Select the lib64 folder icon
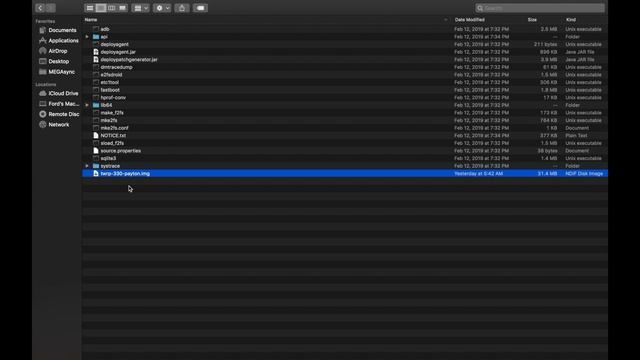Viewport: 640px width, 360px height. [96, 105]
